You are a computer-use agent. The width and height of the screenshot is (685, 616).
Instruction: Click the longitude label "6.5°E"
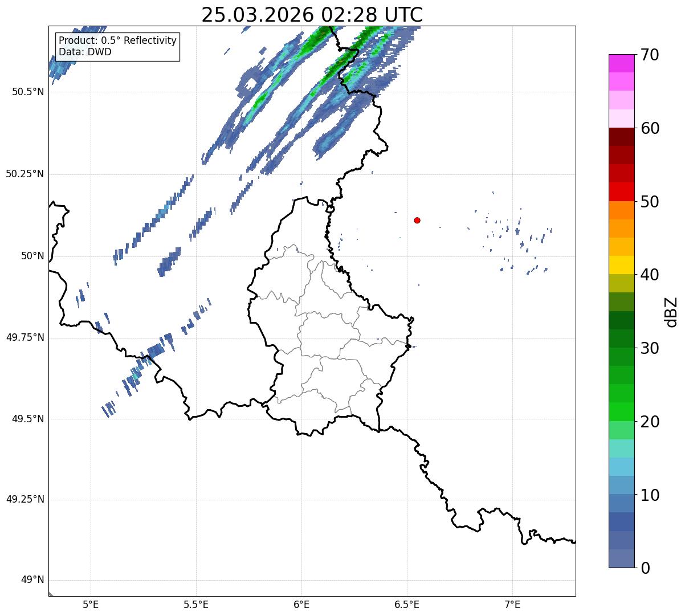(407, 604)
